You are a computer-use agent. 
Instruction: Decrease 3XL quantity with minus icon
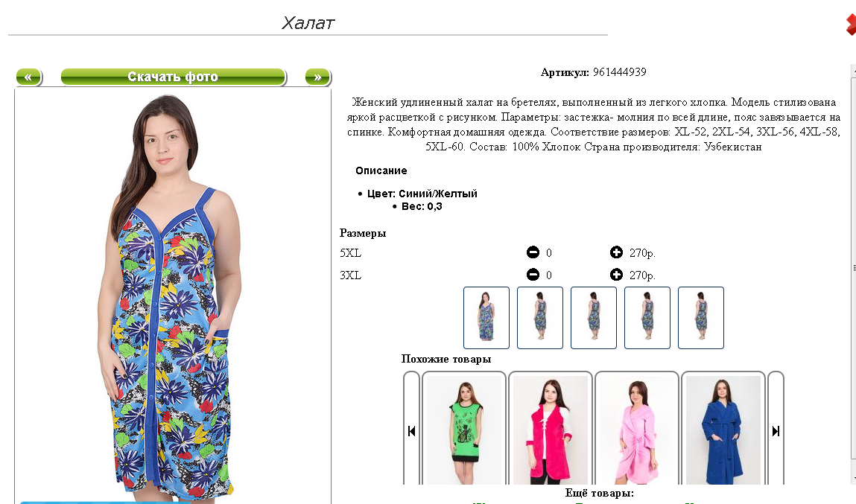533,275
